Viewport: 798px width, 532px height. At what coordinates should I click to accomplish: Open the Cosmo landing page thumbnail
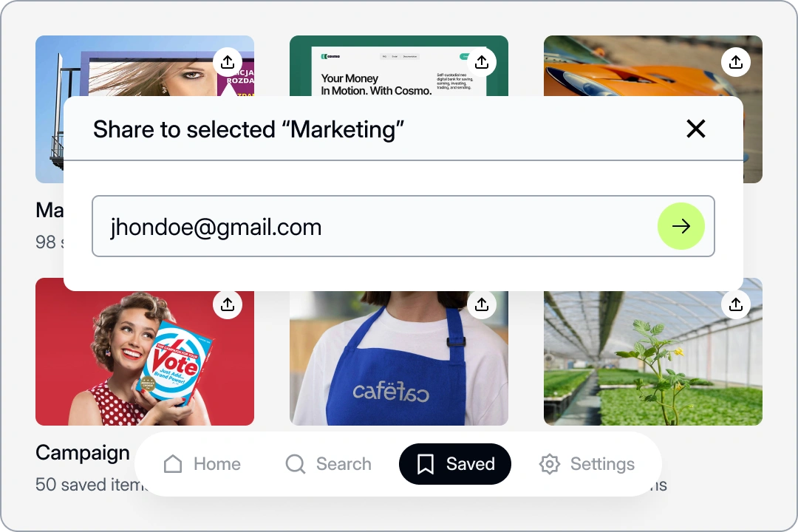pyautogui.click(x=399, y=74)
